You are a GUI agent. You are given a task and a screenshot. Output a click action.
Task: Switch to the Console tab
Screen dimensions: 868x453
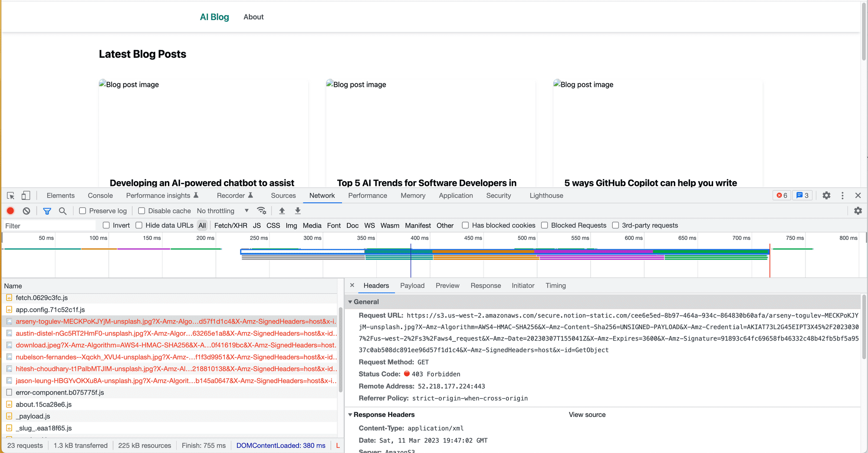(x=100, y=195)
